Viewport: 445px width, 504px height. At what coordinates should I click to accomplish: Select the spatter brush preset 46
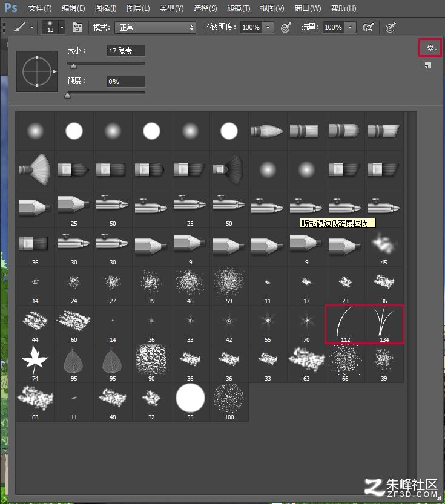[x=190, y=286]
